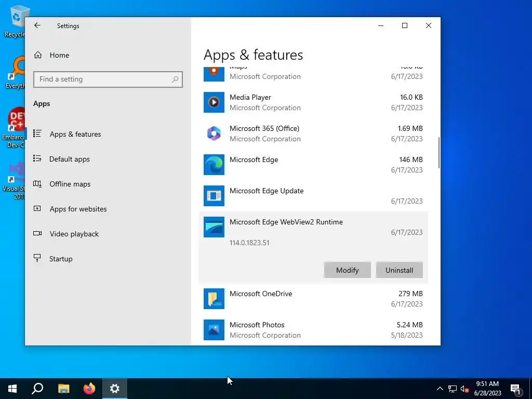Click the 146 MB size of Microsoft Edge

tap(411, 160)
